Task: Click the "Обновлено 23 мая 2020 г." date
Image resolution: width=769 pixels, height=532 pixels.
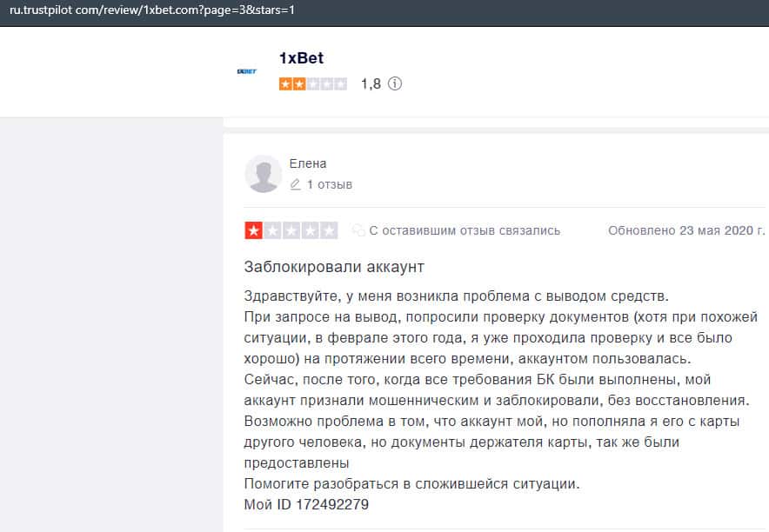Action: click(686, 230)
